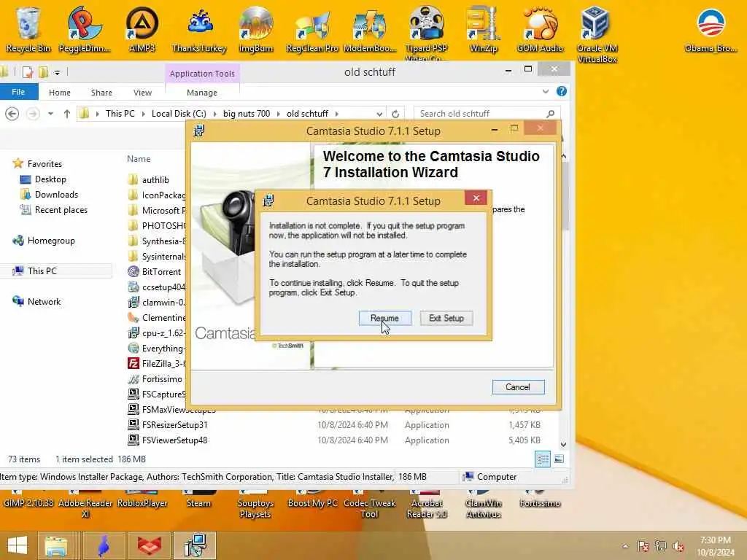Open the Manage ribbon tab
This screenshot has width=747, height=560.
pos(202,93)
